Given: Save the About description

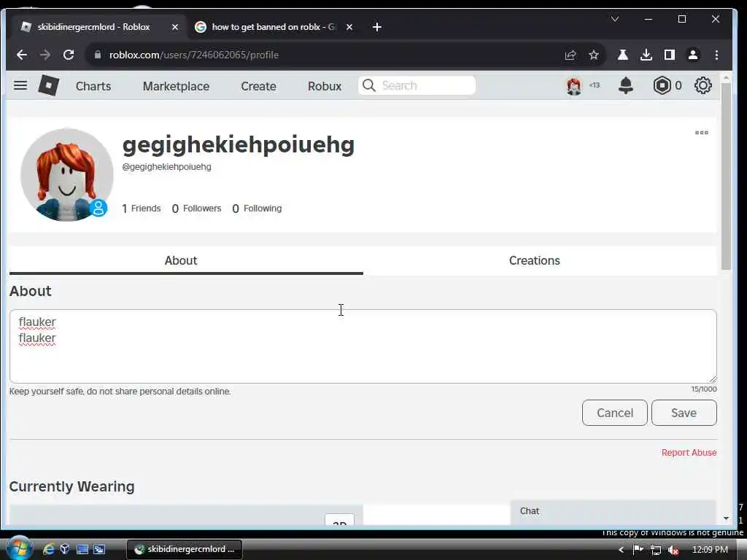Looking at the screenshot, I should click(684, 413).
